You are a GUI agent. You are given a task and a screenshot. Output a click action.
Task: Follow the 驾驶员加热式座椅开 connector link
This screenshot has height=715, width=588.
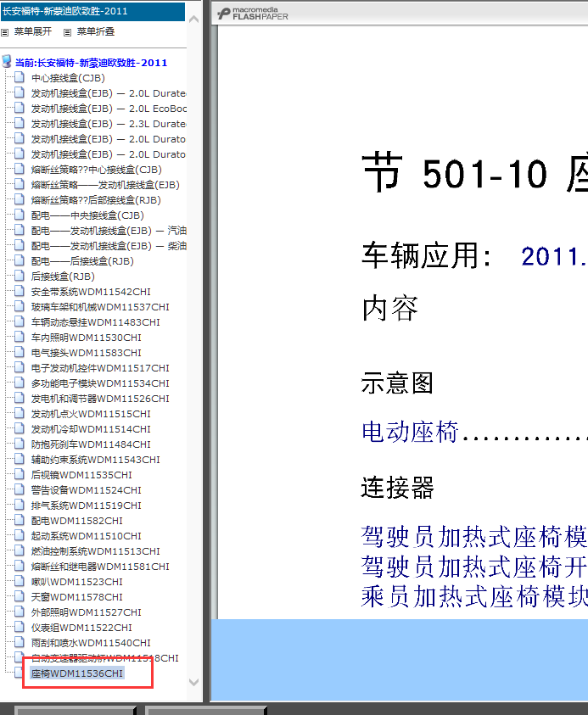click(x=474, y=567)
